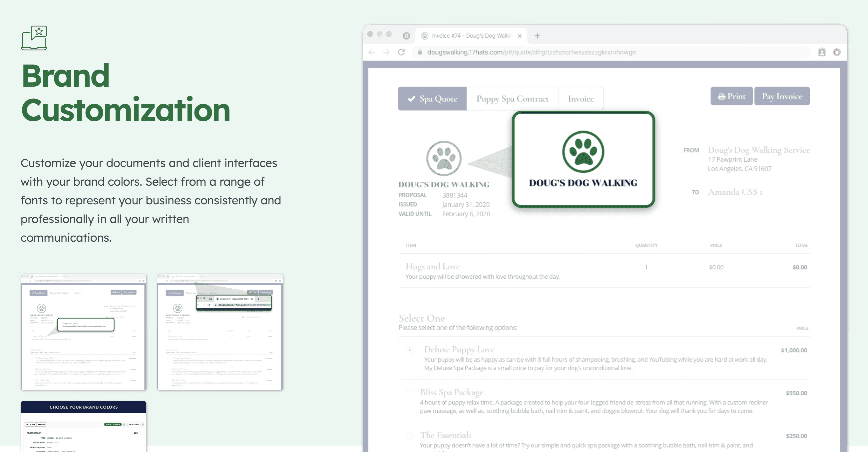Click the Pay Invoice button
Screen dimensions: 868x452
(782, 96)
